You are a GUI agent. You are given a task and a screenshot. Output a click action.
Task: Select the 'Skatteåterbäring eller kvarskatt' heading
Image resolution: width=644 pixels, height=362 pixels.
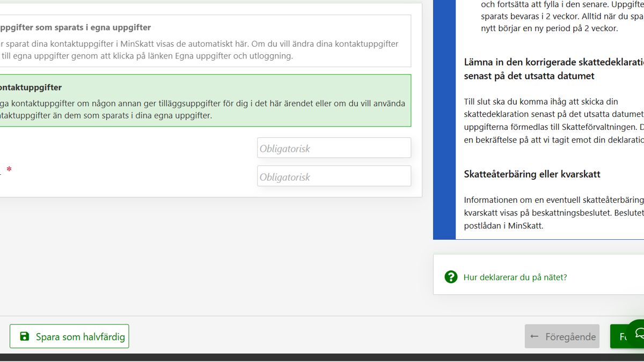click(x=532, y=174)
